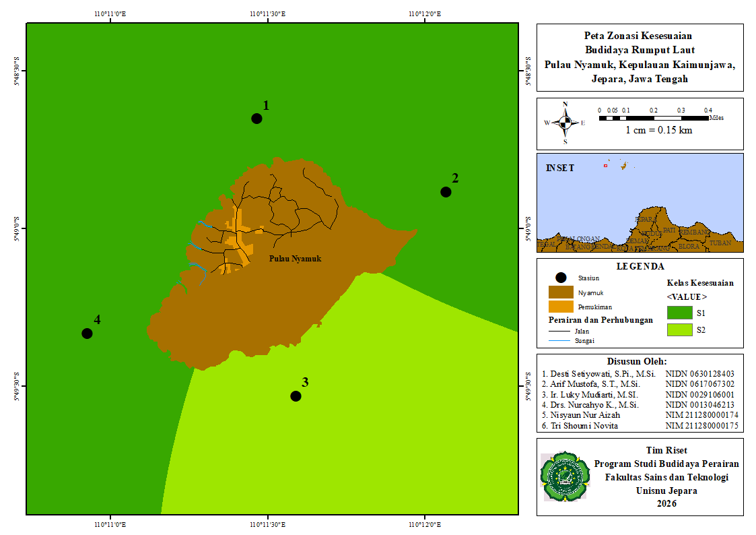Click the name 'Arif Mustofa, S.T., M.Si.'
Screen dimensions: 756x535
[595, 384]
